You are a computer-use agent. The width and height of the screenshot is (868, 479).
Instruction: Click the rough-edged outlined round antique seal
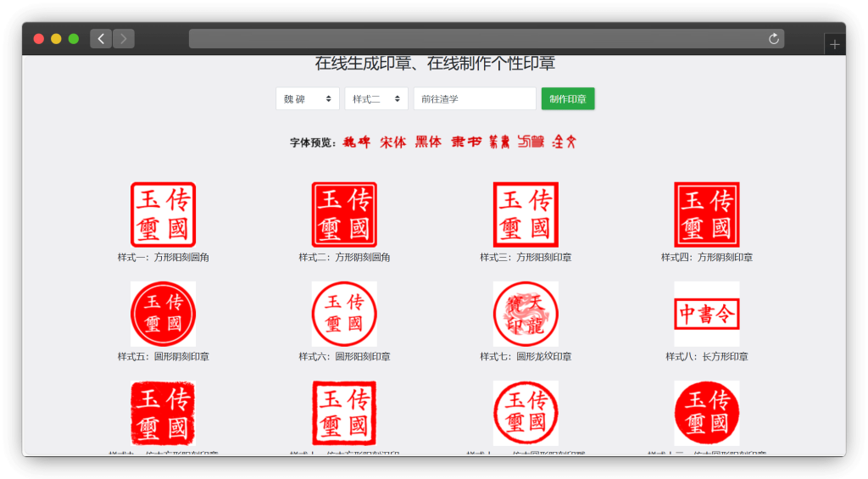coord(526,413)
